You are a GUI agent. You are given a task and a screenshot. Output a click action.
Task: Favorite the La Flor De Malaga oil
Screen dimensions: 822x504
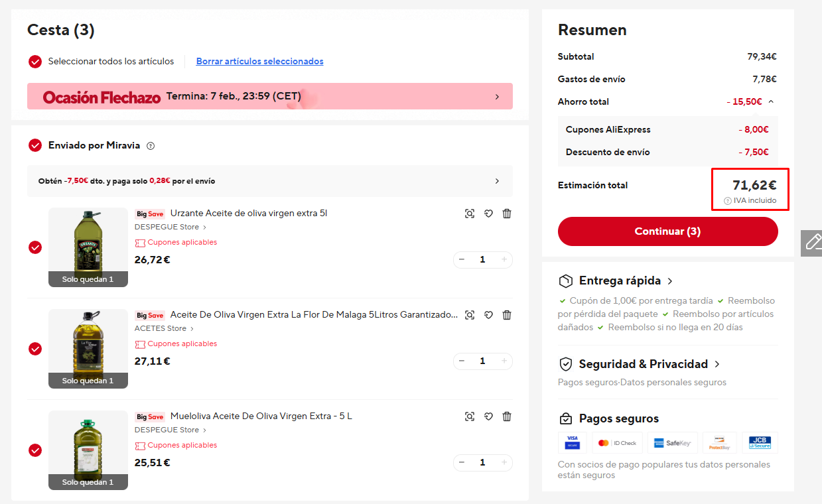click(488, 315)
